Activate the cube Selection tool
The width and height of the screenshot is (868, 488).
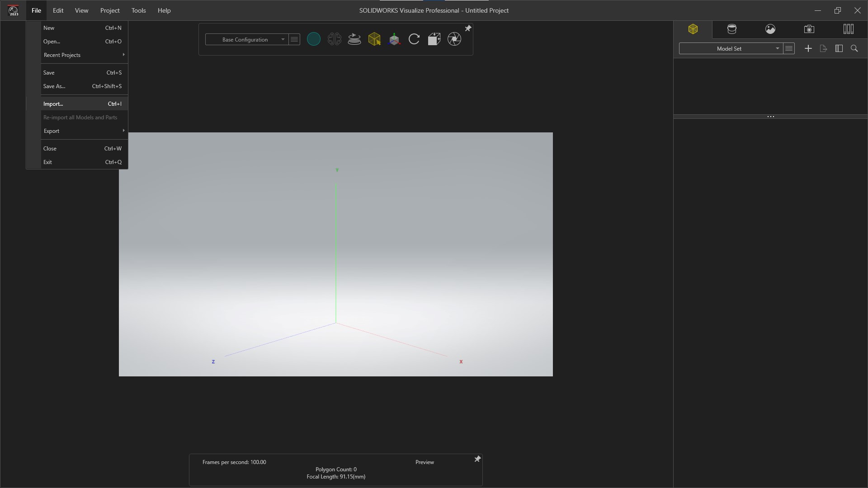pyautogui.click(x=375, y=39)
